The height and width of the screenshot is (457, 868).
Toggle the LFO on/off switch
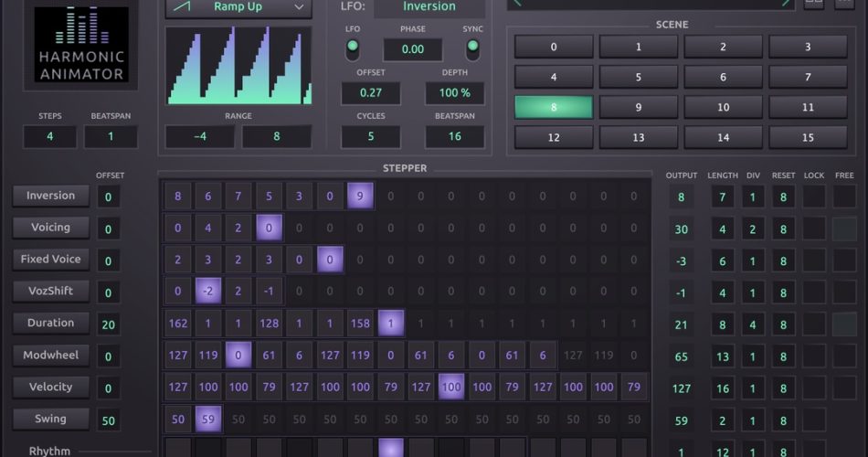352,50
